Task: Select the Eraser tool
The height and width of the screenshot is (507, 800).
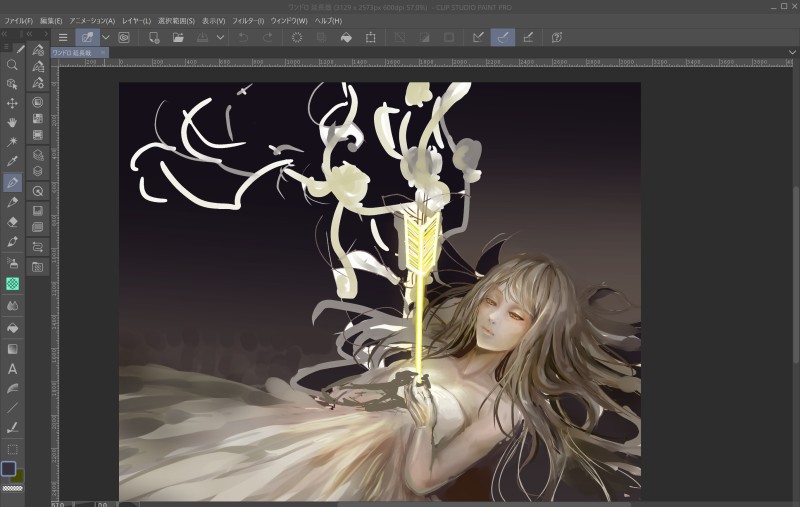Action: tap(12, 221)
